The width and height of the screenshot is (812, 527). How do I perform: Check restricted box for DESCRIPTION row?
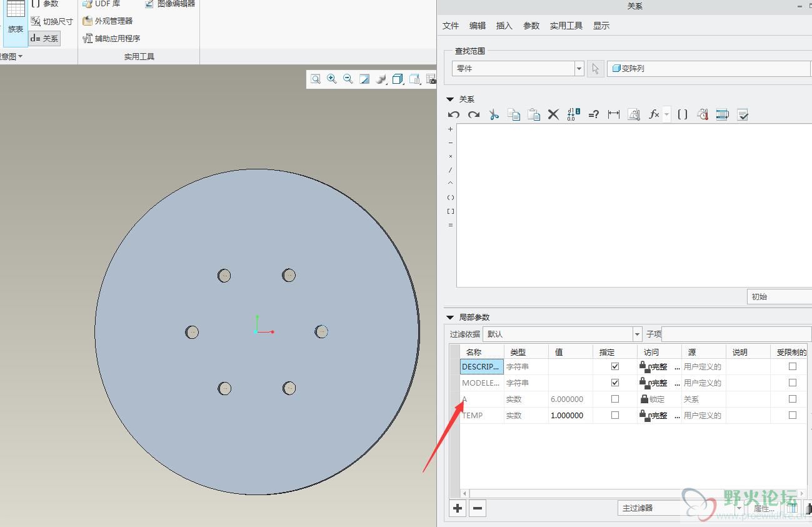(793, 366)
